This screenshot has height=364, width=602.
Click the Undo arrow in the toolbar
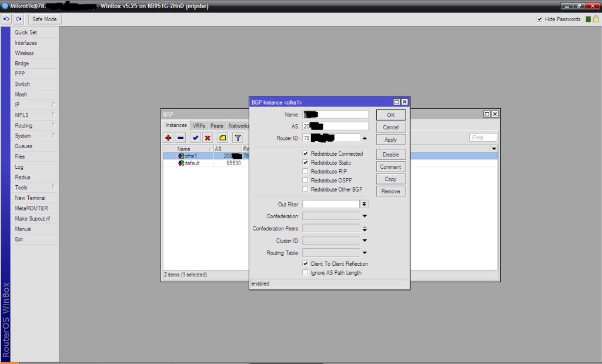6,19
